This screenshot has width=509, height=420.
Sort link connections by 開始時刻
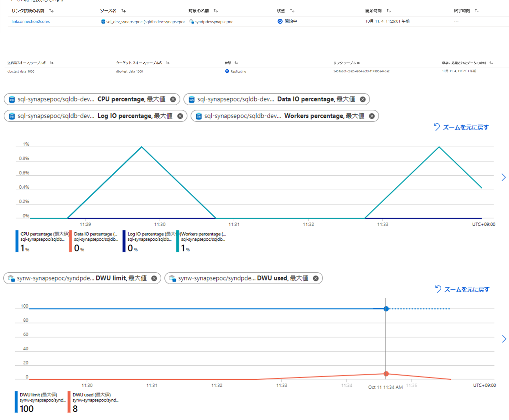(389, 11)
